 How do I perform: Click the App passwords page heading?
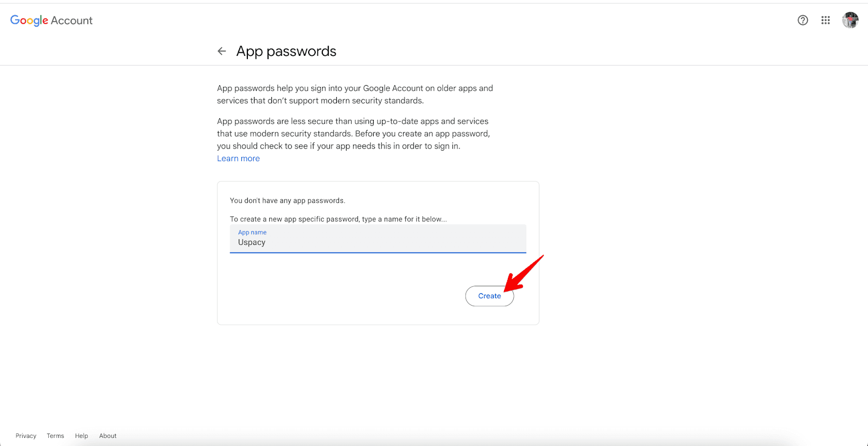click(x=286, y=51)
